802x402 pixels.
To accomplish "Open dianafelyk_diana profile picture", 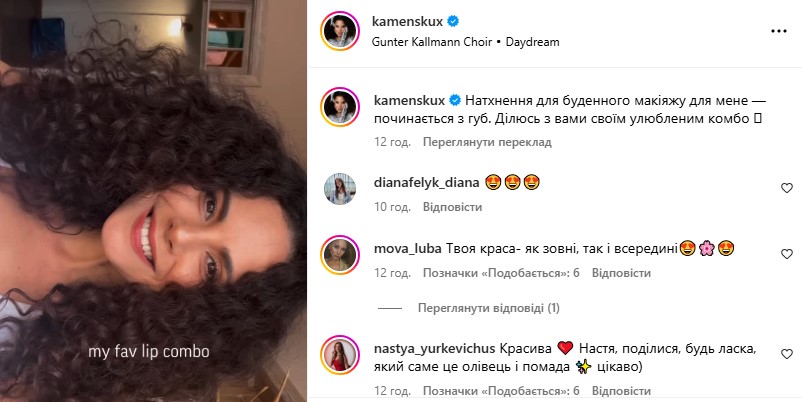I will pos(340,189).
